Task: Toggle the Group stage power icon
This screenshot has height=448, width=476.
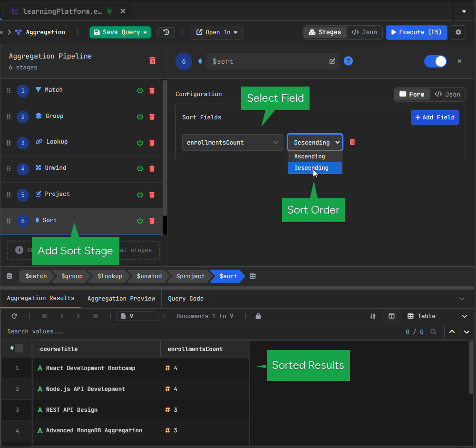Action: (140, 117)
